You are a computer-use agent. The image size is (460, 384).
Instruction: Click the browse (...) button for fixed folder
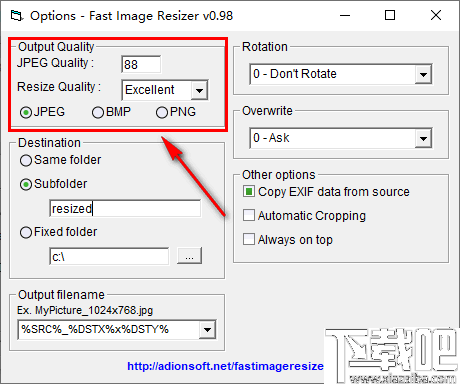pyautogui.click(x=189, y=256)
